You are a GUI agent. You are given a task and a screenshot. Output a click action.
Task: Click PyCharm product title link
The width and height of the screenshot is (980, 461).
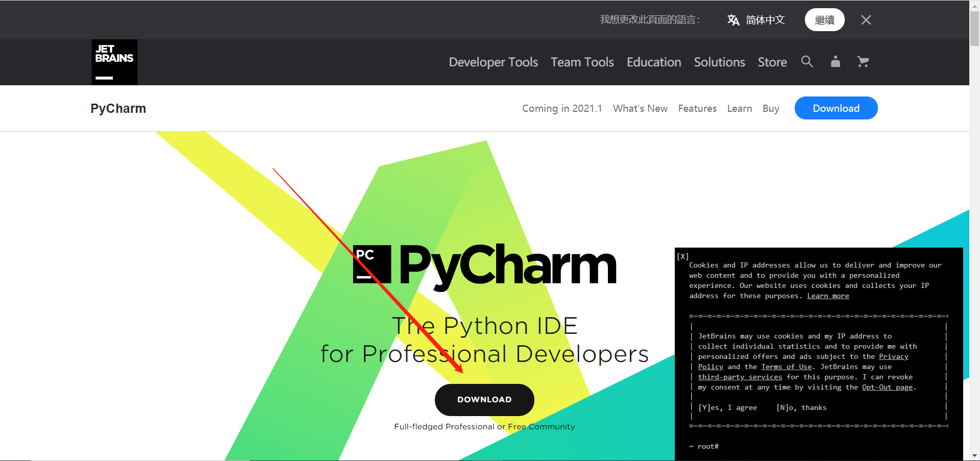click(x=118, y=108)
